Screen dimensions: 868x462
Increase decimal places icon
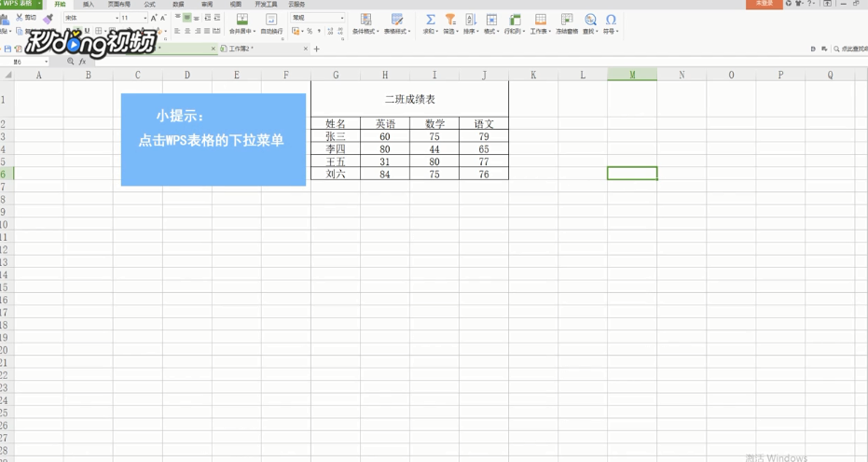point(330,31)
